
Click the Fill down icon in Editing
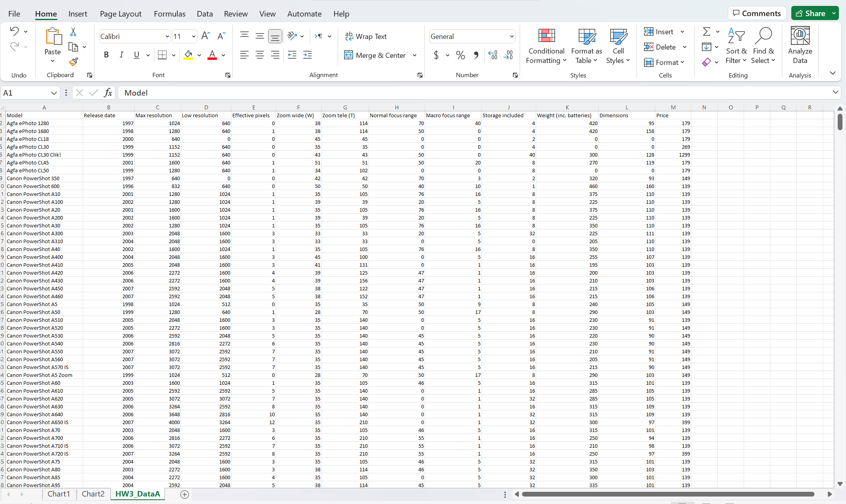click(707, 47)
